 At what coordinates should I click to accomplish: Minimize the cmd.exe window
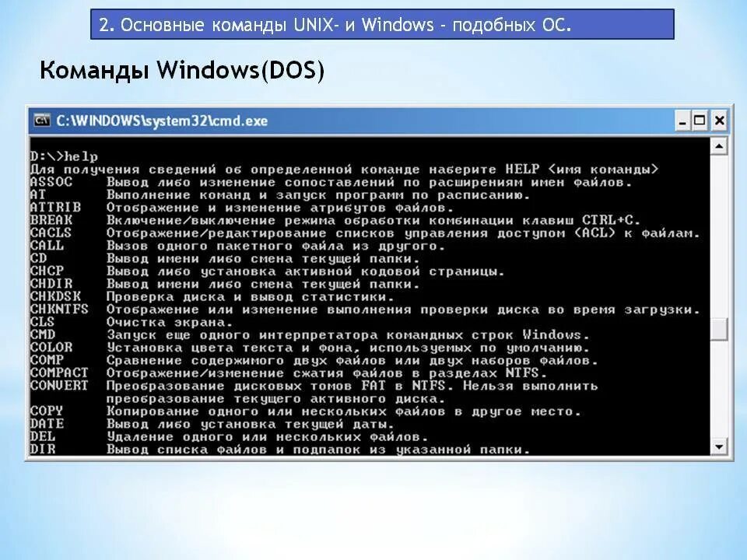click(x=683, y=121)
